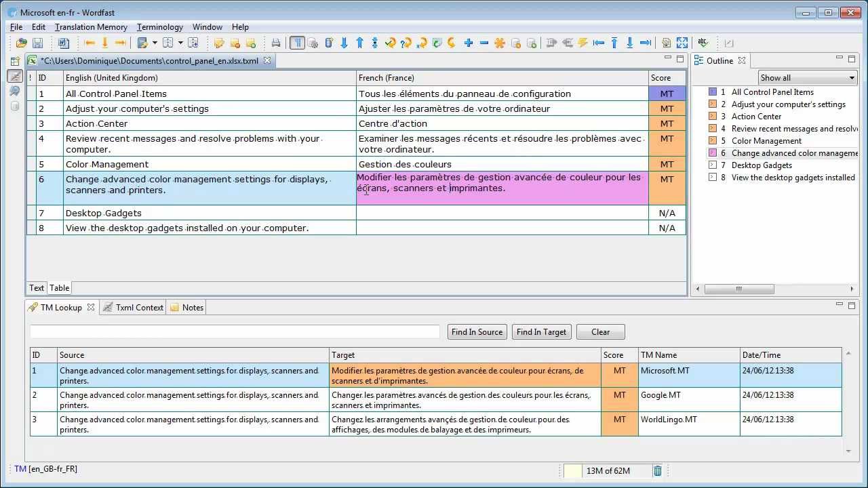Click TM [en_GB-fr_FR] status bar entry
868x488 pixels.
pos(46,469)
